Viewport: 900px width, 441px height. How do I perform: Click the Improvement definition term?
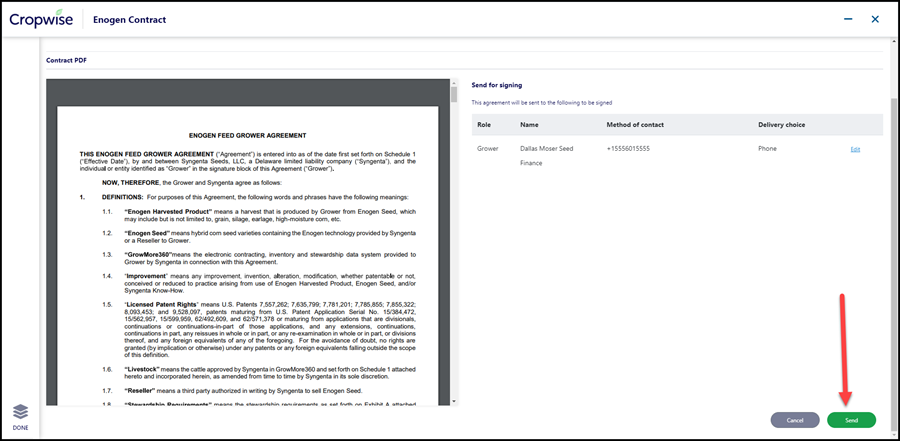click(145, 276)
